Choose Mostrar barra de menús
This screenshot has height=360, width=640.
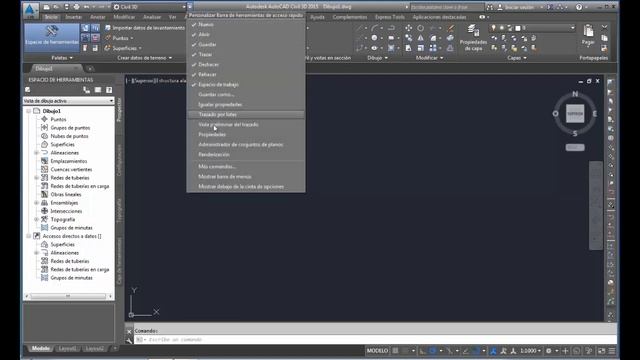[246, 177]
